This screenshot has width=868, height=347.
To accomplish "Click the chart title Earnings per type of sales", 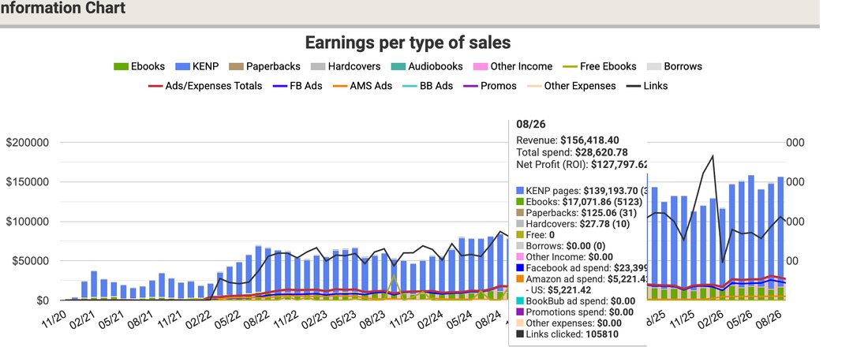I will pos(408,43).
